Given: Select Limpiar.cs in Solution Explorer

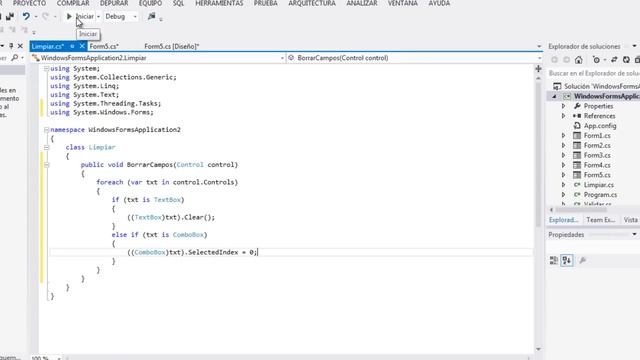Looking at the screenshot, I should 598,185.
